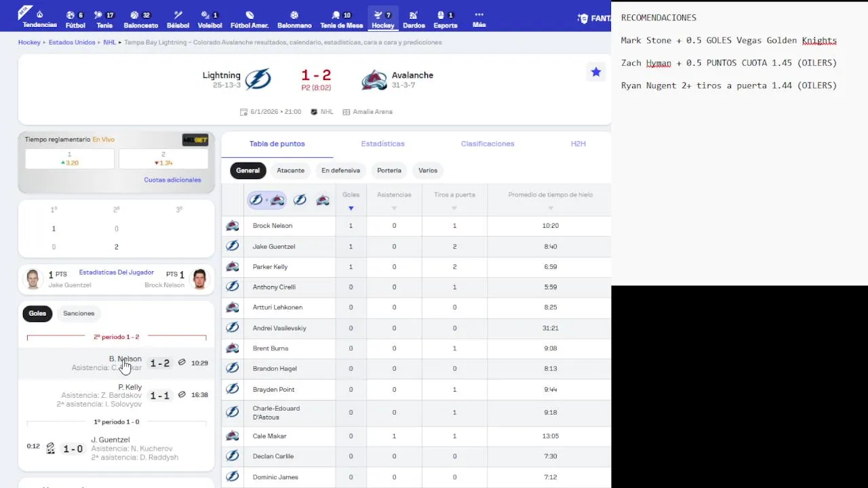Select J. Guentzel 1-0 goal event

coord(116,448)
